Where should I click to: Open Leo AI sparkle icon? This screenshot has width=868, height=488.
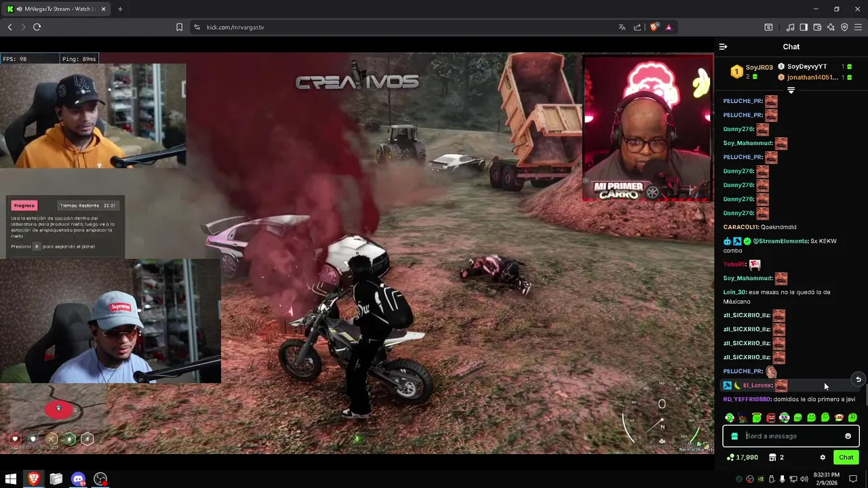coord(831,27)
